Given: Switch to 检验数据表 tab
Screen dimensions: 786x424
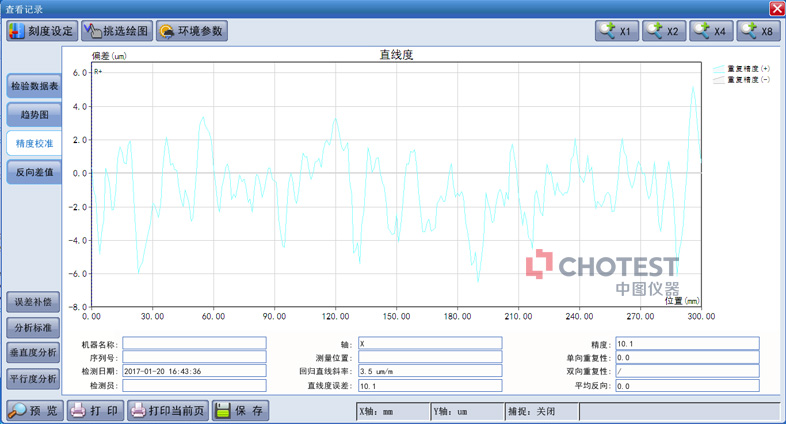Looking at the screenshot, I should pos(33,86).
